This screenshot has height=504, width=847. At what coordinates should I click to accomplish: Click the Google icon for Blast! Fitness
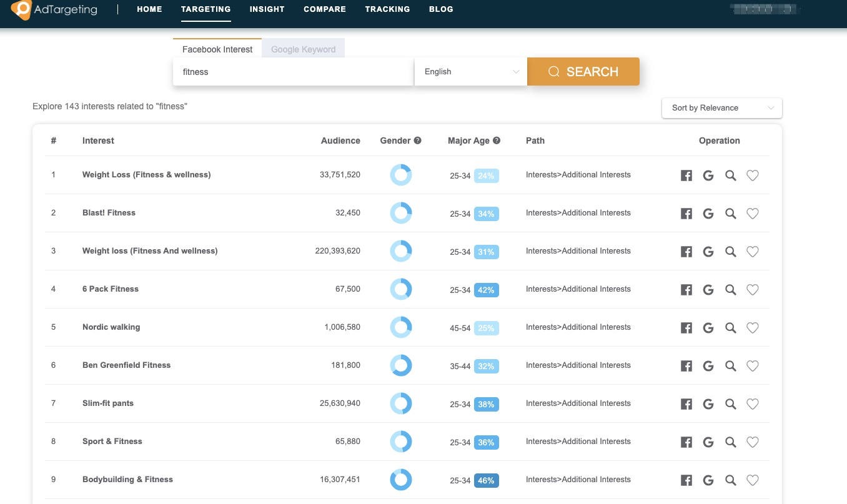tap(708, 214)
